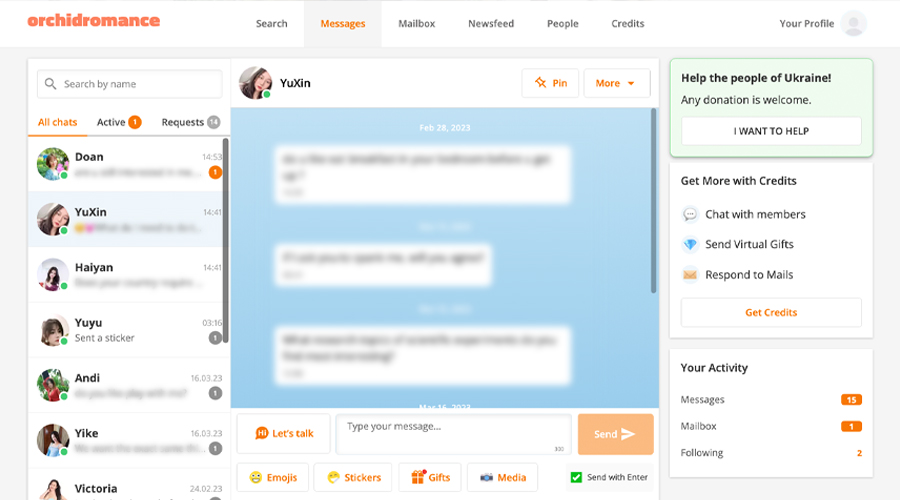Screen dimensions: 900x500
Task: Open Yuyu's avatar in chat list
Action: coord(53,330)
